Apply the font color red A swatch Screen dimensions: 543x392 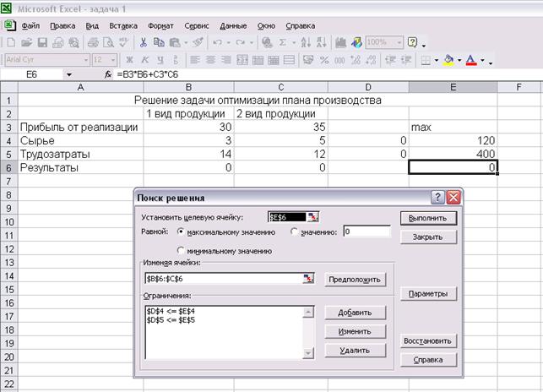pyautogui.click(x=471, y=61)
